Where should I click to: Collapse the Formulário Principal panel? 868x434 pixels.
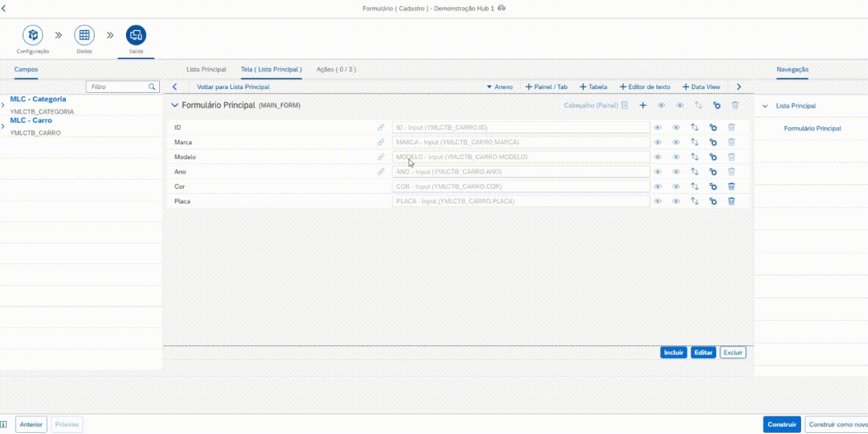[175, 105]
